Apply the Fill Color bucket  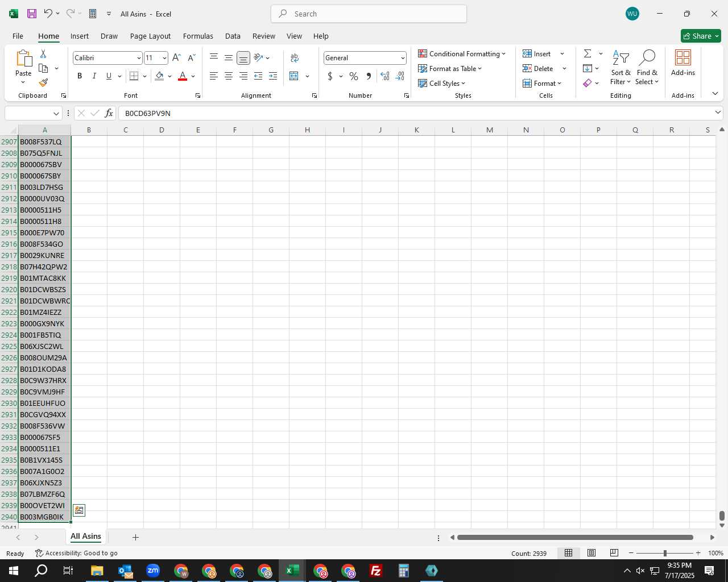click(x=159, y=76)
